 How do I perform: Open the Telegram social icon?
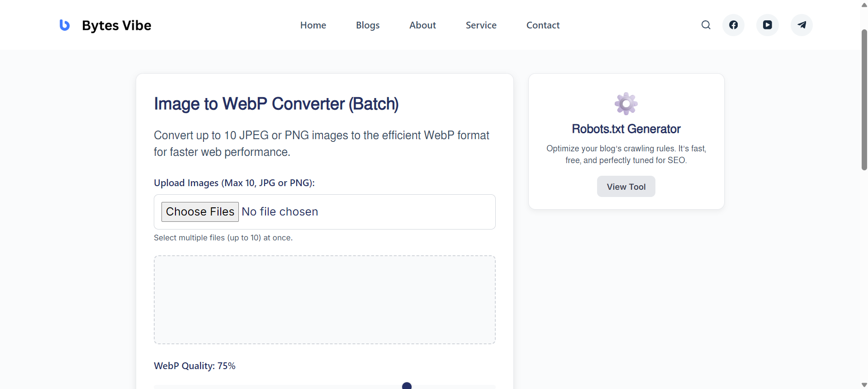(x=802, y=25)
